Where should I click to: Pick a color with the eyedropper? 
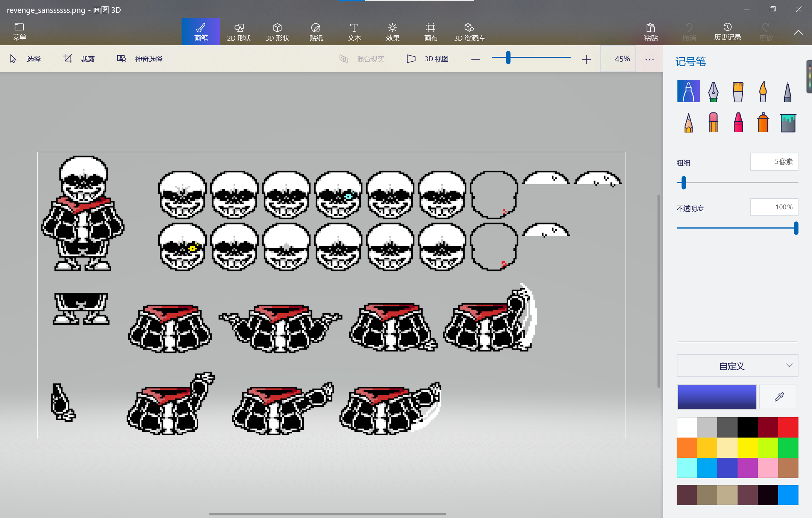tap(779, 397)
